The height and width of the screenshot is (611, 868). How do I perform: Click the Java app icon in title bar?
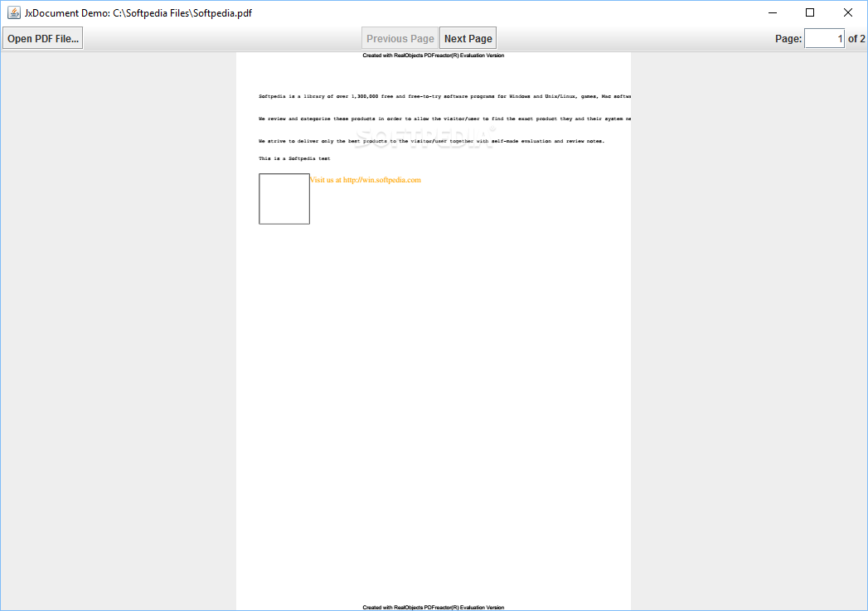pos(14,12)
